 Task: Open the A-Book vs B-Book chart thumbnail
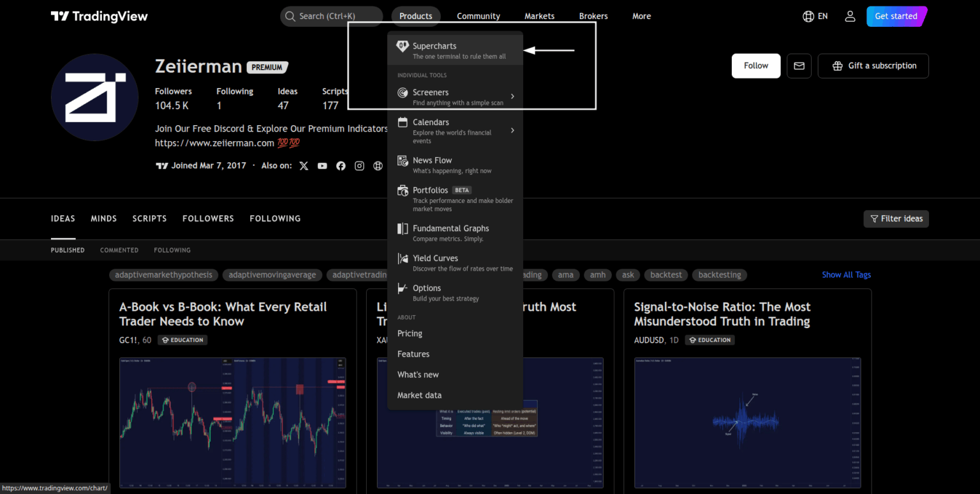(233, 423)
